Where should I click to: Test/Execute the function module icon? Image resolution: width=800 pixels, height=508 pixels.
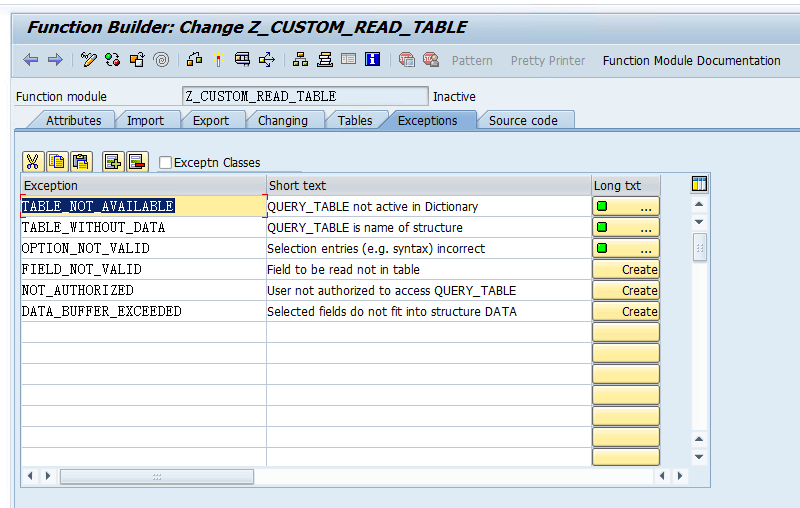pos(242,60)
